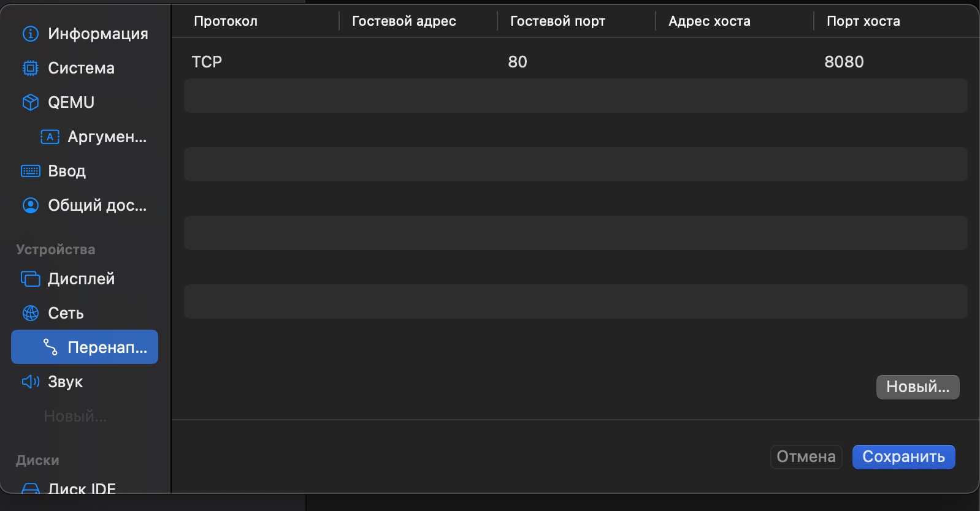Click the port forwarding icon in sidebar
980x511 pixels.
point(50,347)
